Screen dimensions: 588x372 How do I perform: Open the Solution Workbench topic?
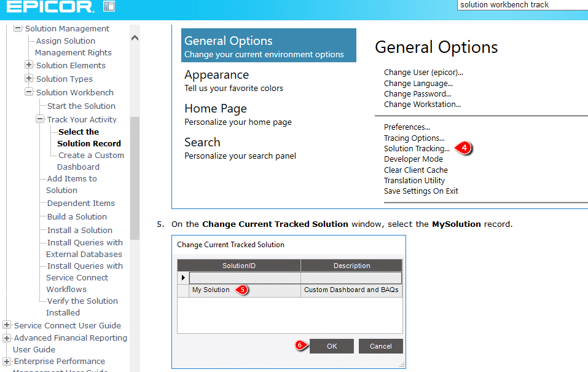tap(74, 92)
